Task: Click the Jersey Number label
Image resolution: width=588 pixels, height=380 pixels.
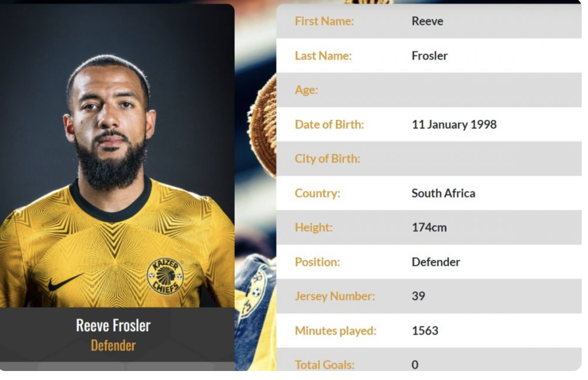Action: (x=334, y=296)
